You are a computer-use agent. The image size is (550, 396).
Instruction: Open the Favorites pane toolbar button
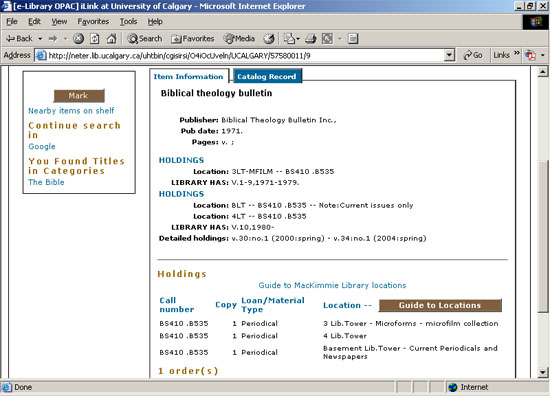coord(193,39)
